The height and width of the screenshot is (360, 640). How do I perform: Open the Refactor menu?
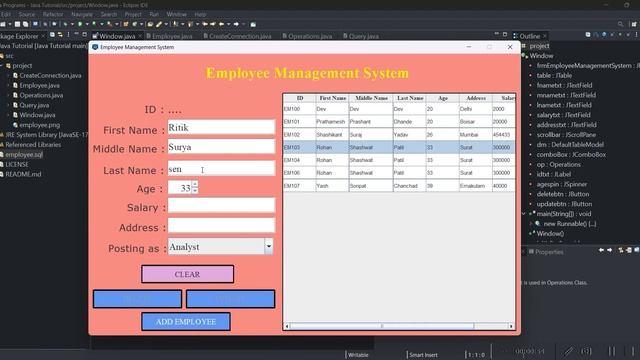[x=53, y=14]
